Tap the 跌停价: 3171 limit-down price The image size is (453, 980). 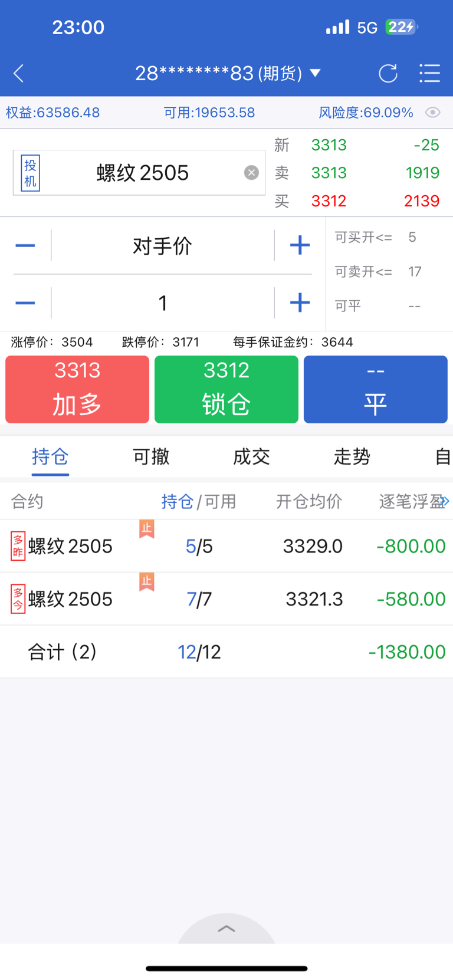click(160, 342)
